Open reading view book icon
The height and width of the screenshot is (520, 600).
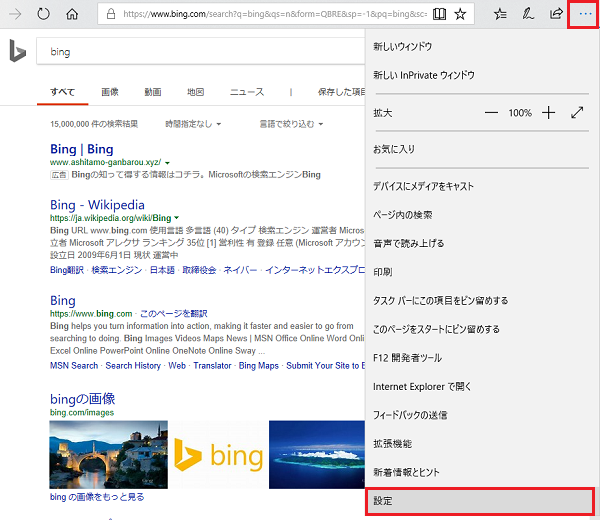tap(439, 14)
